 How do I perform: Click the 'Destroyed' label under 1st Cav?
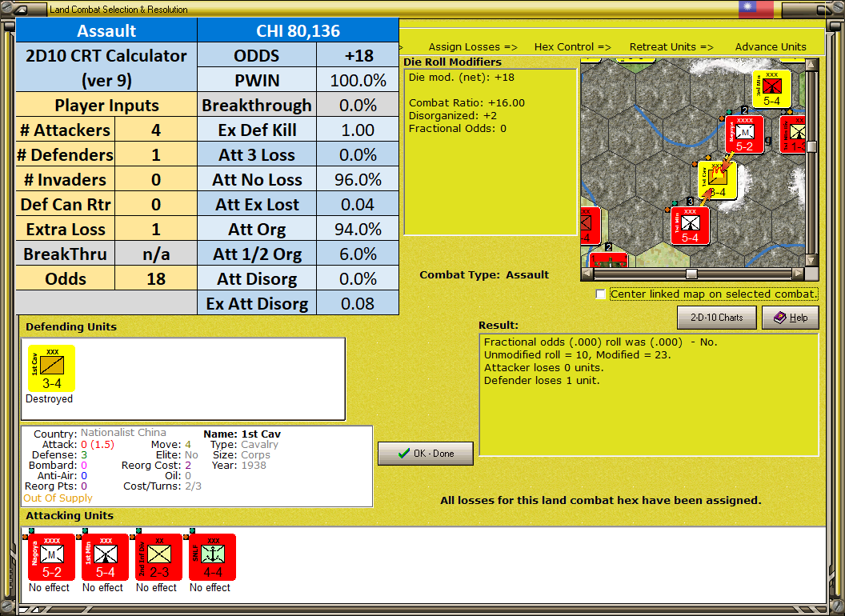49,399
